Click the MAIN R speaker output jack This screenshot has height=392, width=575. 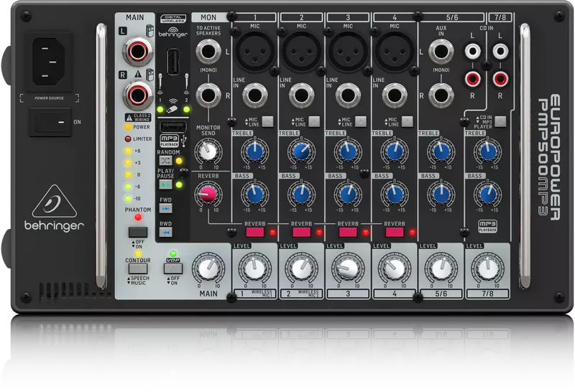point(138,95)
